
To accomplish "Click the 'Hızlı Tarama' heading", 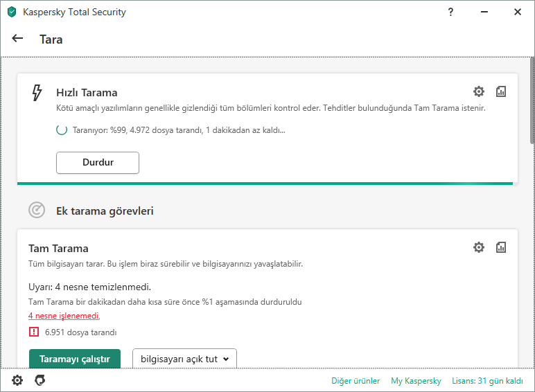I will pyautogui.click(x=87, y=93).
